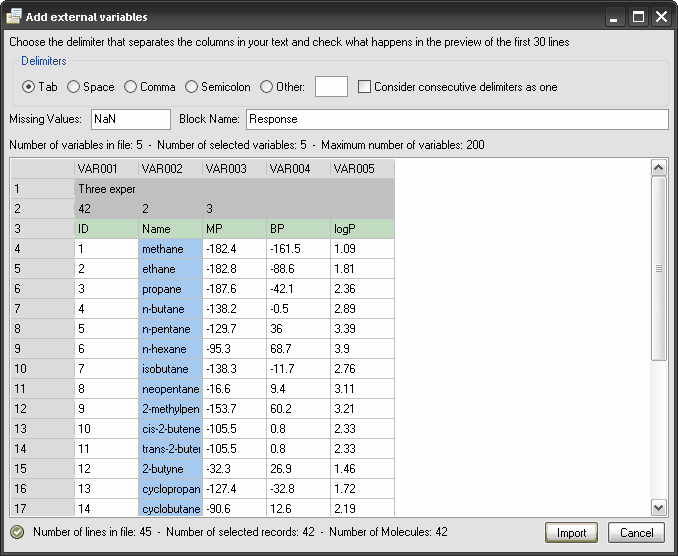Click the MP value -32.3 for 2-butyne
This screenshot has height=556, width=678.
234,469
